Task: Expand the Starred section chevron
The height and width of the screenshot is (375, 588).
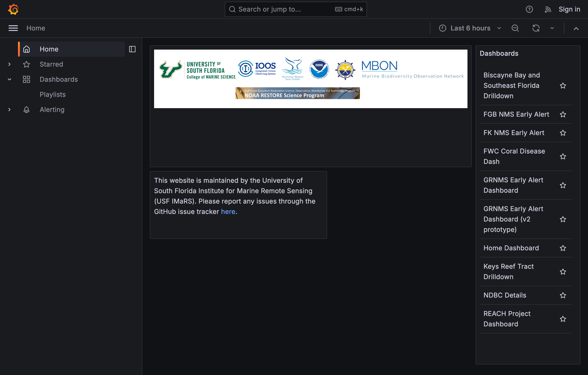Action: (x=9, y=64)
